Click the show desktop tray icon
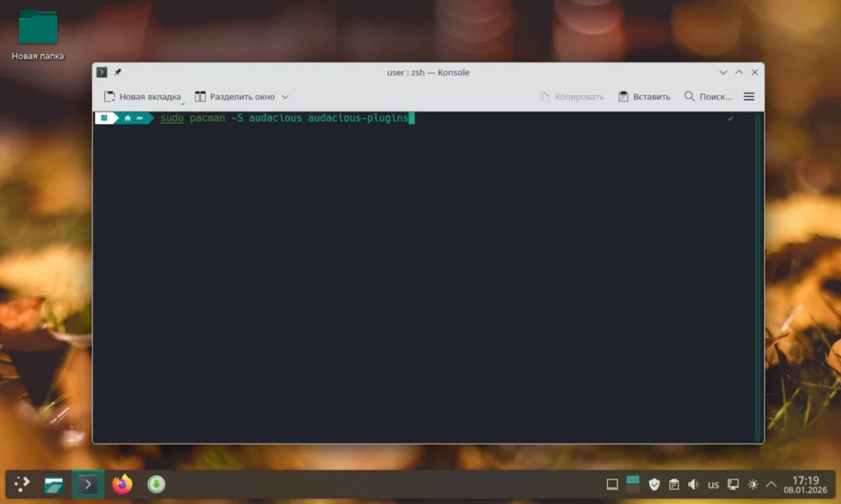Image resolution: width=841 pixels, height=504 pixels. point(612,484)
